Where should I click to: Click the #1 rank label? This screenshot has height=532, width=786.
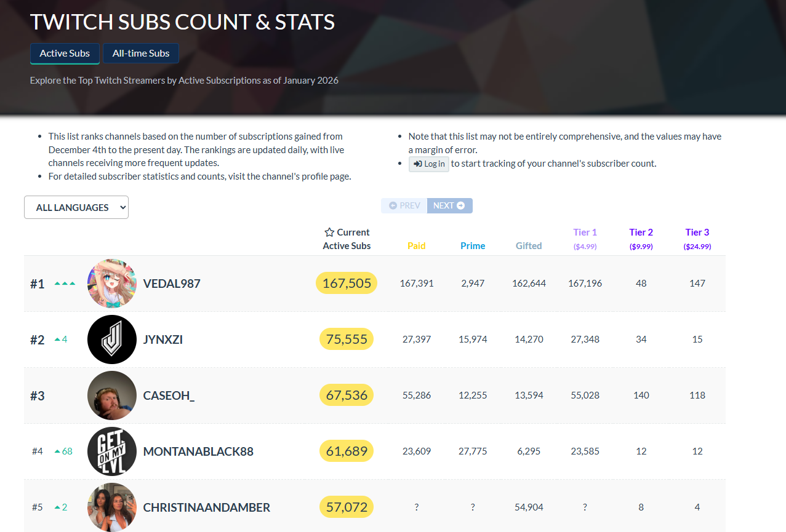[x=38, y=284]
